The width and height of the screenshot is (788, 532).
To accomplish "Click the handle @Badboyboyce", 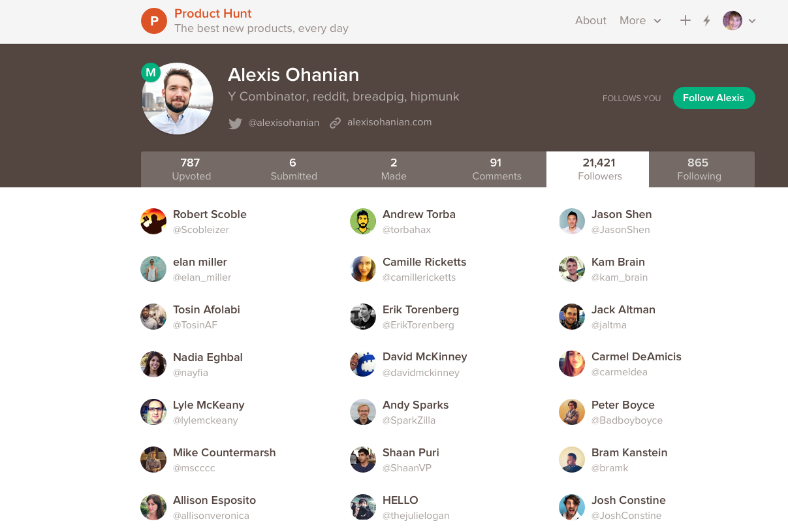I will (x=627, y=420).
